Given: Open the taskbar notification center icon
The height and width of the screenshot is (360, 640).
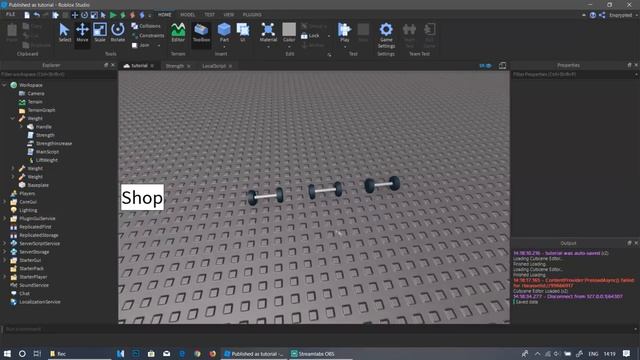Looking at the screenshot, I should 627,353.
